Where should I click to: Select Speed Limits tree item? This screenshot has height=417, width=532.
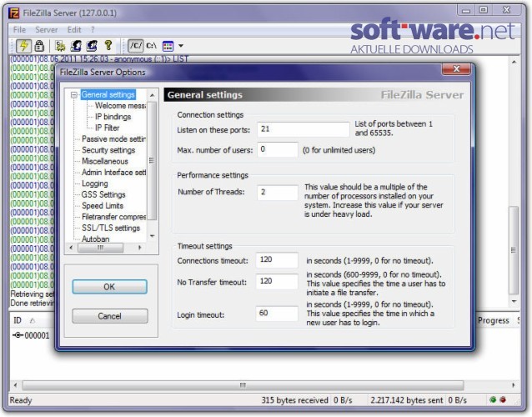click(103, 206)
